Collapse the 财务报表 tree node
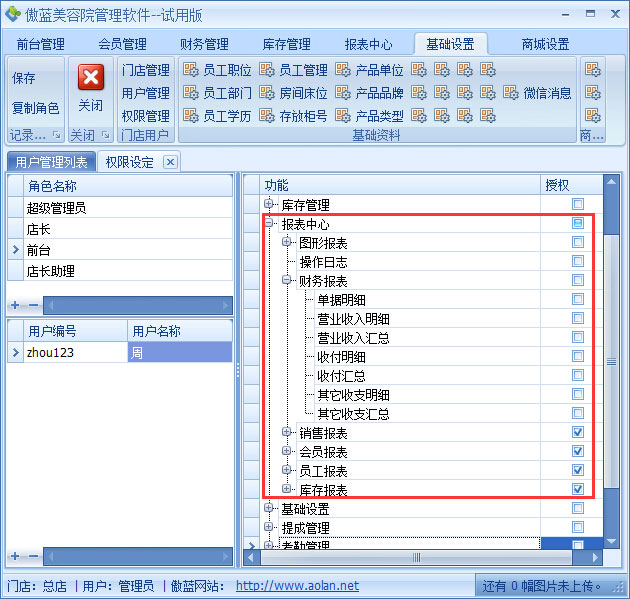This screenshot has height=599, width=630. [x=287, y=281]
